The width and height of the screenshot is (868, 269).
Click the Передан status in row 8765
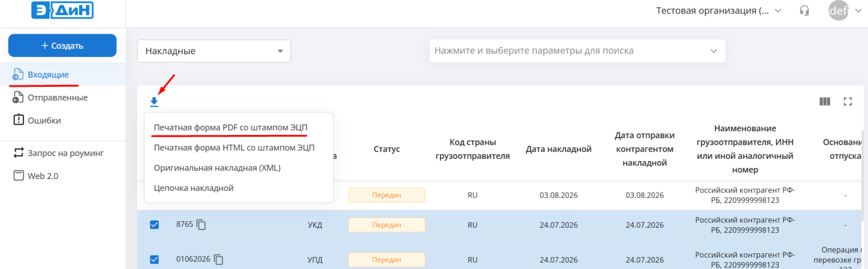coord(387,225)
